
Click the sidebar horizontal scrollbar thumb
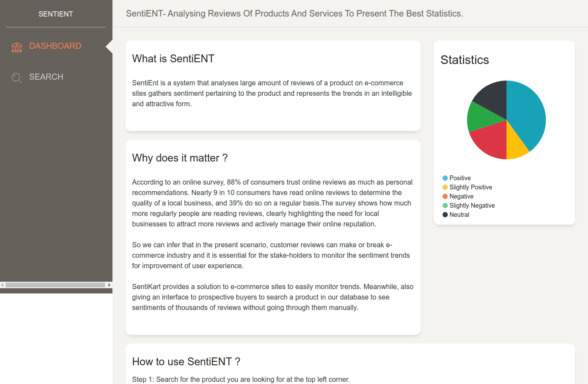[55, 285]
